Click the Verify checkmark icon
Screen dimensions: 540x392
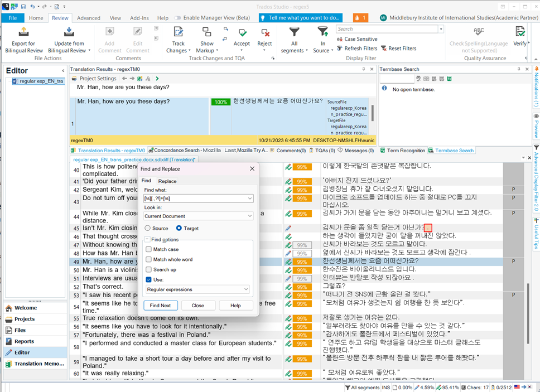coord(519,32)
